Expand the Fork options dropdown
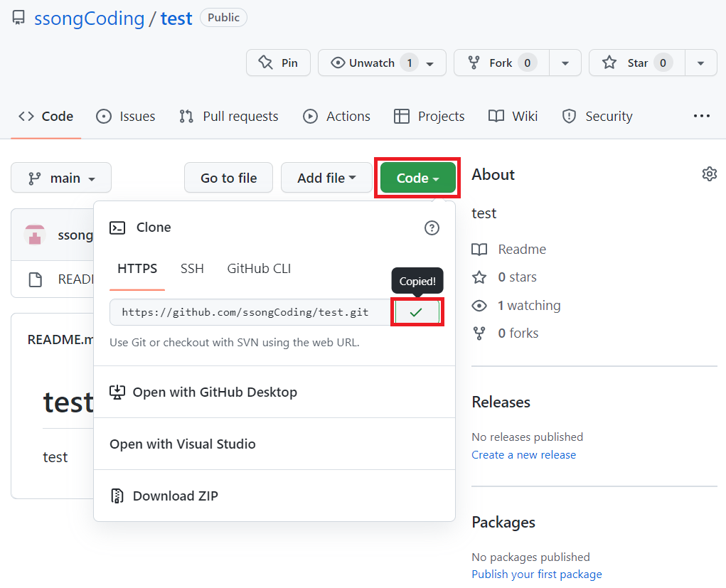Viewport: 726px width, 588px height. click(565, 63)
